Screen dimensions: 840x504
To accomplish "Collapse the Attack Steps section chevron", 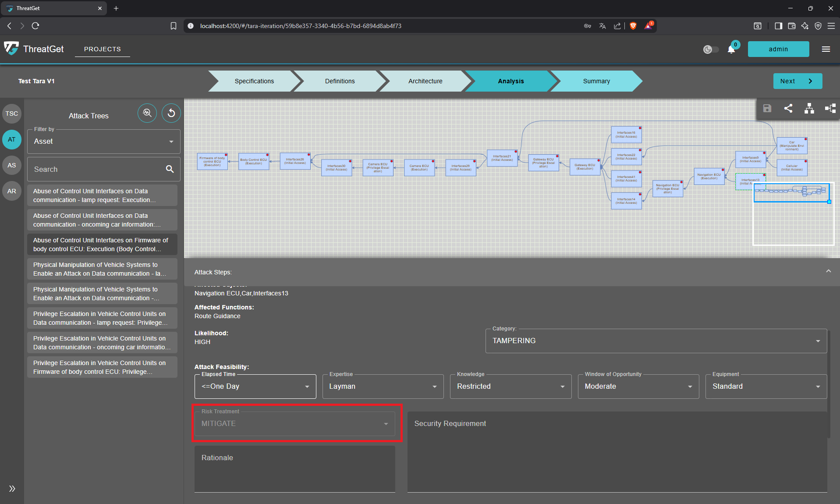I will (x=828, y=271).
